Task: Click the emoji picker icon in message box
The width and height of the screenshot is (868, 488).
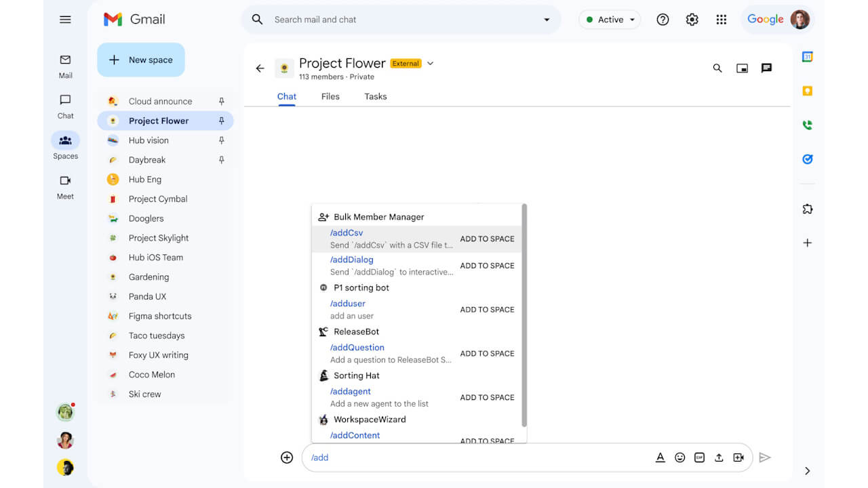Action: coord(679,457)
